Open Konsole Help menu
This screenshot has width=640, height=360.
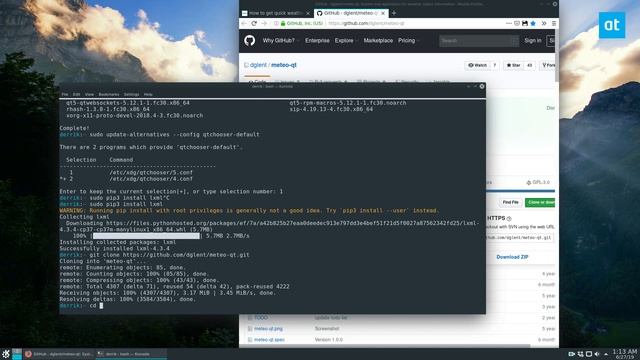pos(148,94)
